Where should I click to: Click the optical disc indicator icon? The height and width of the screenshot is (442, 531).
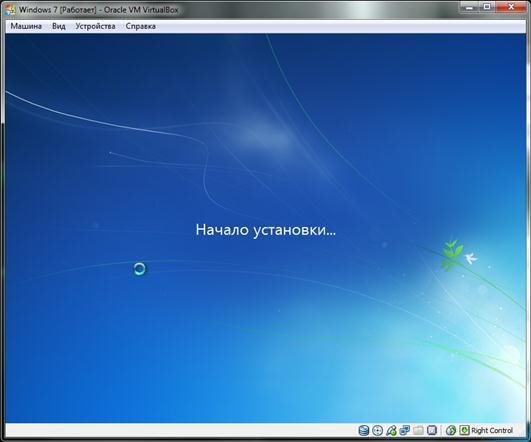[377, 430]
